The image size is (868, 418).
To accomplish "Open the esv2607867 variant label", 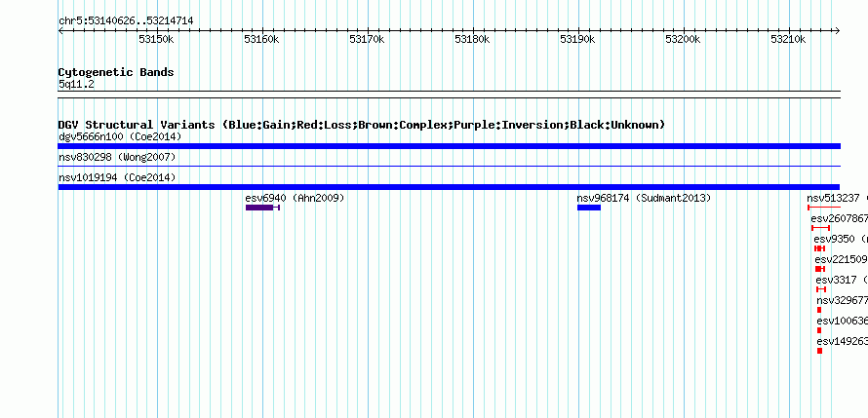I will click(839, 219).
